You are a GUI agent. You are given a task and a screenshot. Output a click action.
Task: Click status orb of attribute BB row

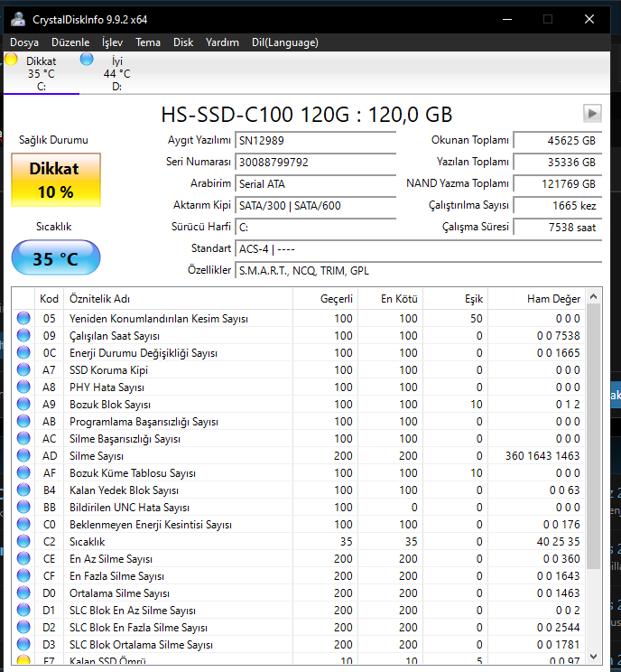click(x=23, y=507)
